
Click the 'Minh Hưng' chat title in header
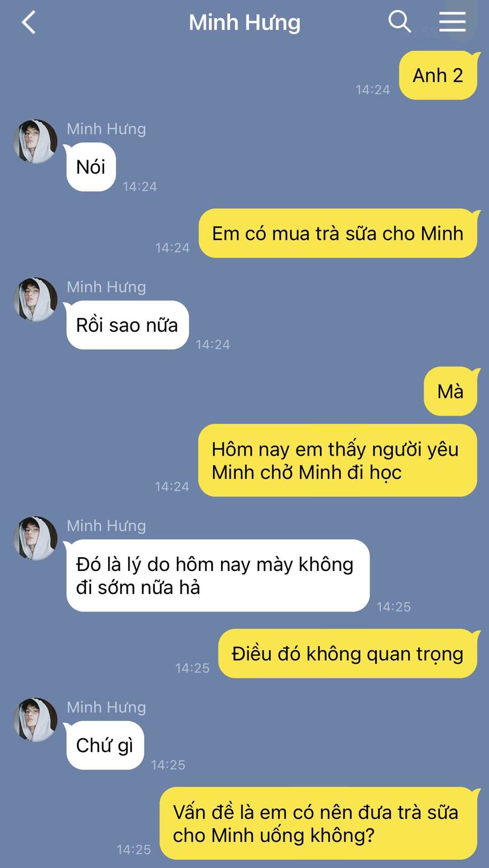pos(244,23)
